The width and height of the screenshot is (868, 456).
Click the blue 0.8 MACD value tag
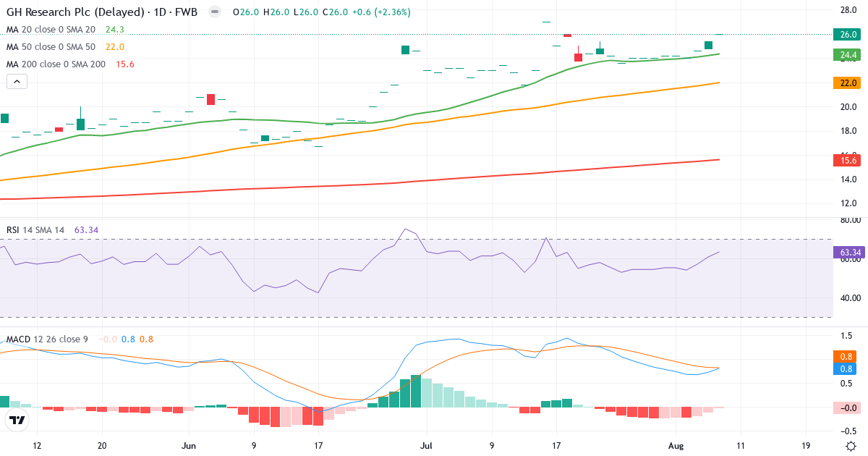tap(846, 369)
